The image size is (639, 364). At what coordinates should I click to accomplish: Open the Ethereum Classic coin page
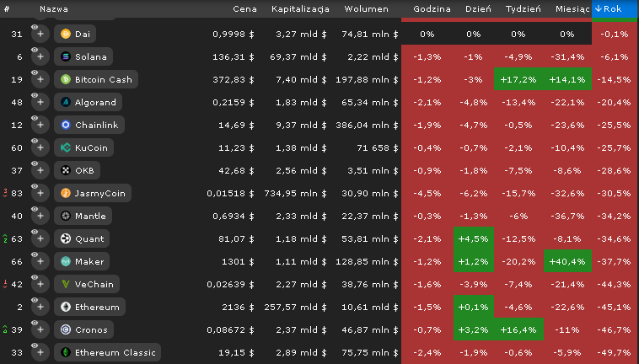point(108,352)
